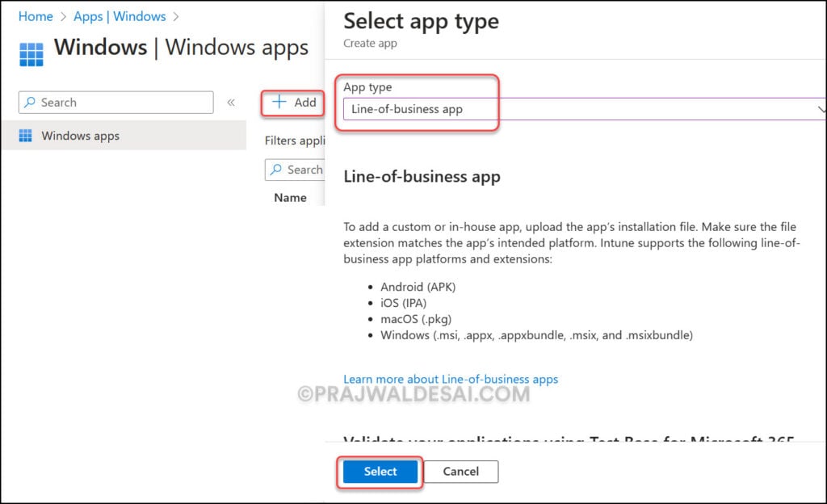Click the macOS (.pkg) bullet text
Viewport: 827px width, 504px height.
click(416, 319)
